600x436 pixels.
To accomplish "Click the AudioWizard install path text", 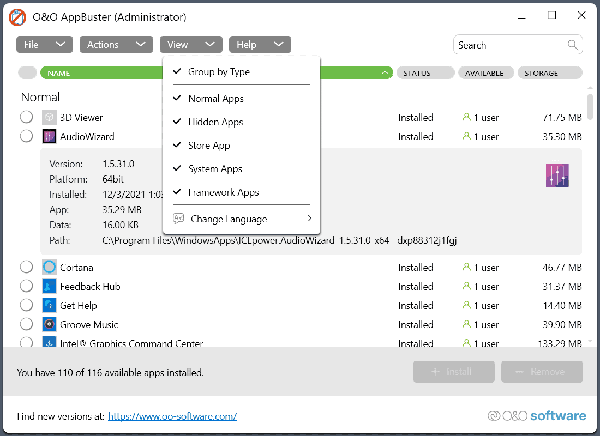I will click(x=280, y=240).
